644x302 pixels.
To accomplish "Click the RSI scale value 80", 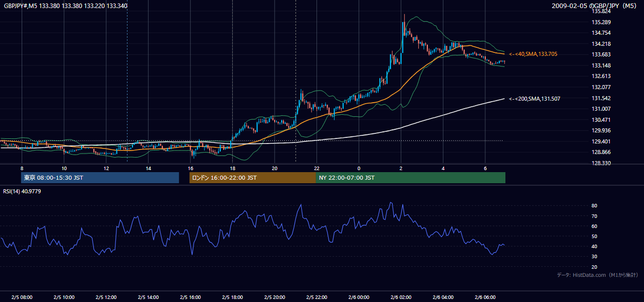I will pos(594,206).
